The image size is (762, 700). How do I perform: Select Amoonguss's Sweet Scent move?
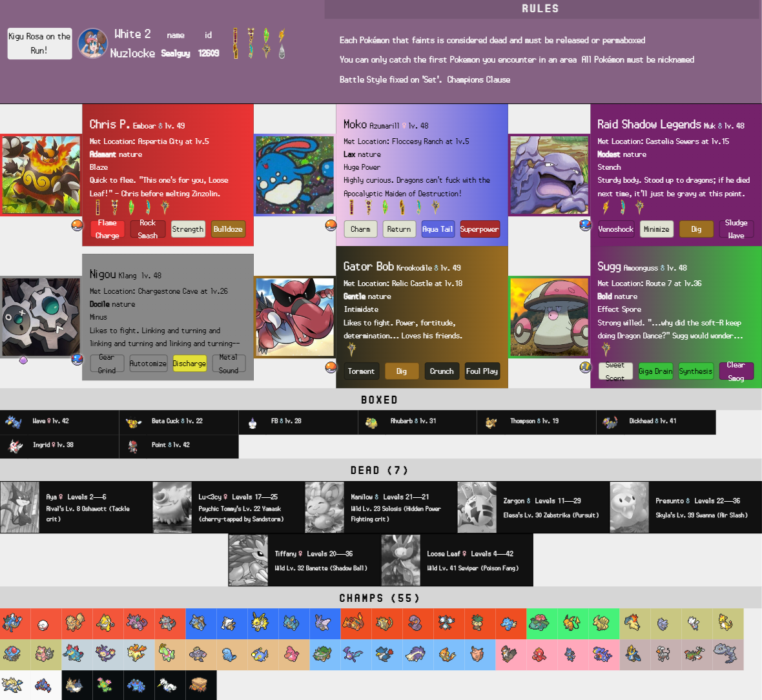(615, 371)
